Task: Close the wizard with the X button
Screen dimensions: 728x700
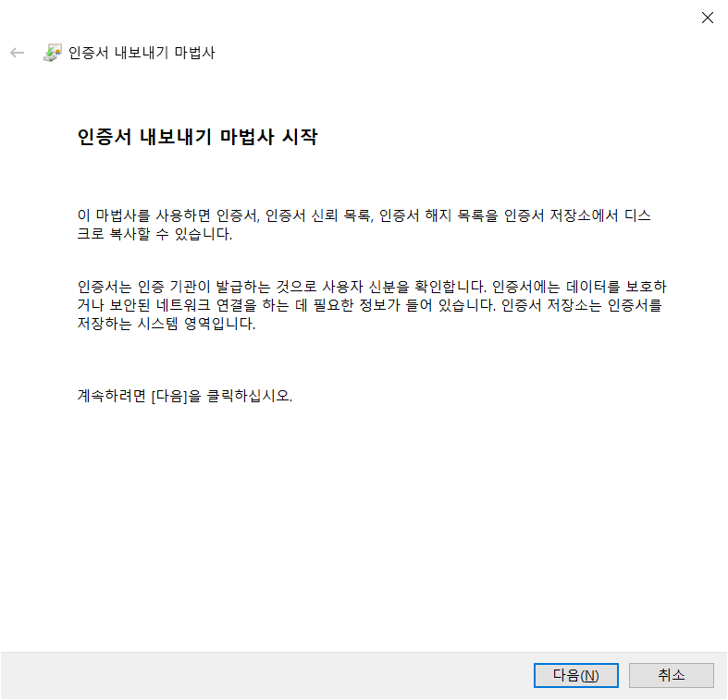Action: (x=707, y=18)
